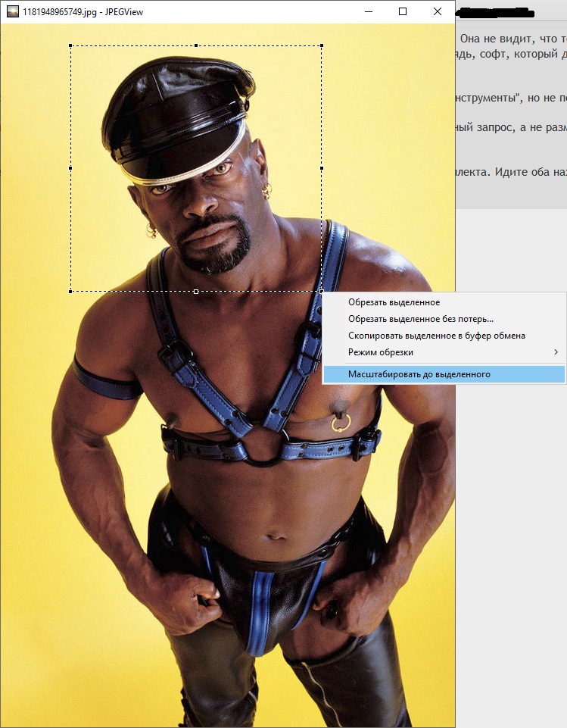
Task: Open the "Режим обрезки" submenu
Action: (x=444, y=352)
